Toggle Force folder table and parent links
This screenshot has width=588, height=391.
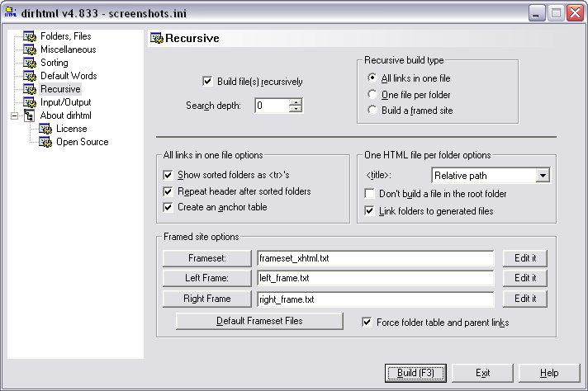367,322
